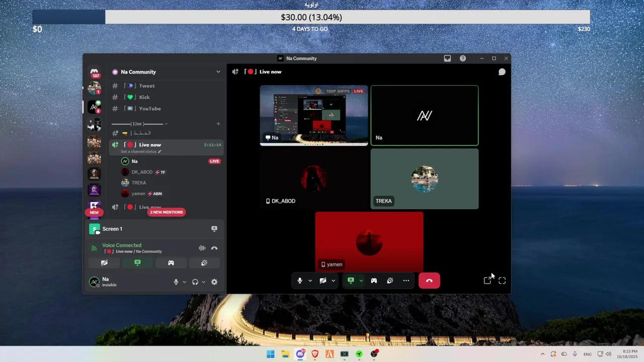Open the Kick text channel
This screenshot has width=644, height=362.
pos(166,97)
